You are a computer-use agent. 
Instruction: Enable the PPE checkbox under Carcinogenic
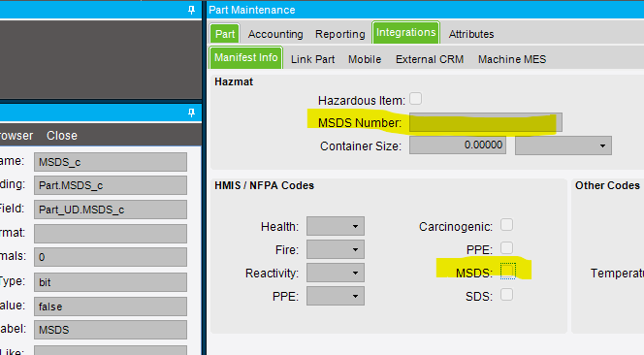pos(506,247)
